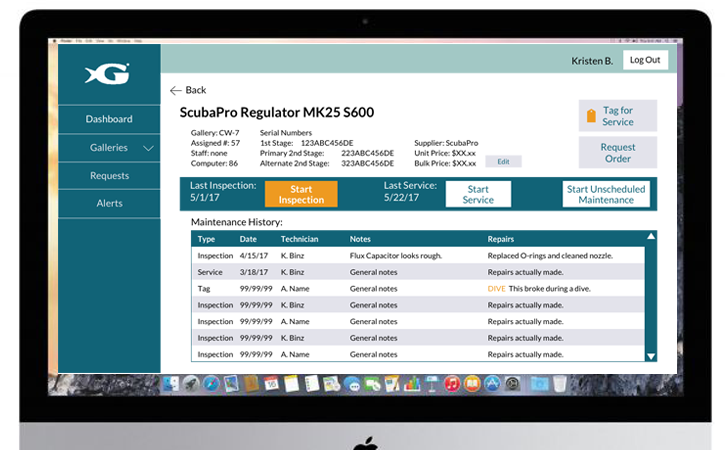Click the orange DIVE label
The width and height of the screenshot is (725, 450).
click(496, 289)
